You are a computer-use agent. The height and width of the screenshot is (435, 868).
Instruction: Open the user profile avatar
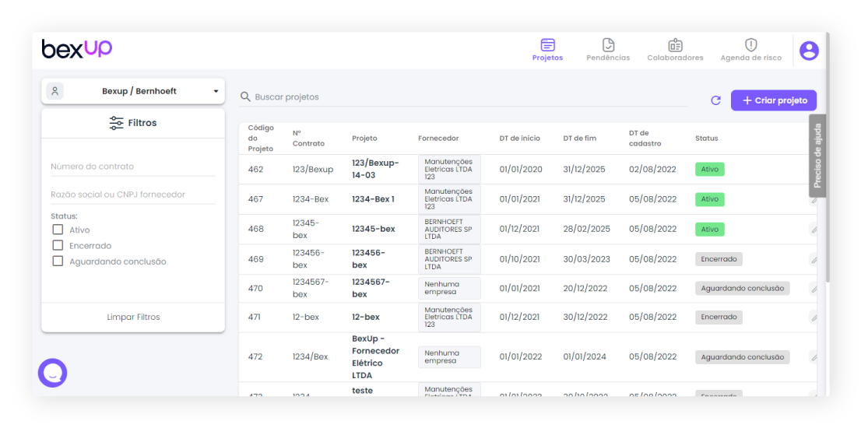coord(809,51)
